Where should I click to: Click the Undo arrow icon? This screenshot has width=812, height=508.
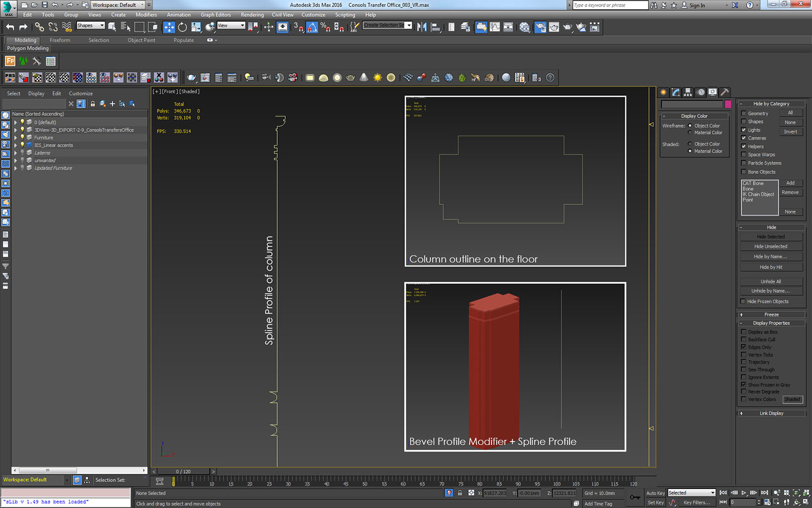pyautogui.click(x=10, y=27)
